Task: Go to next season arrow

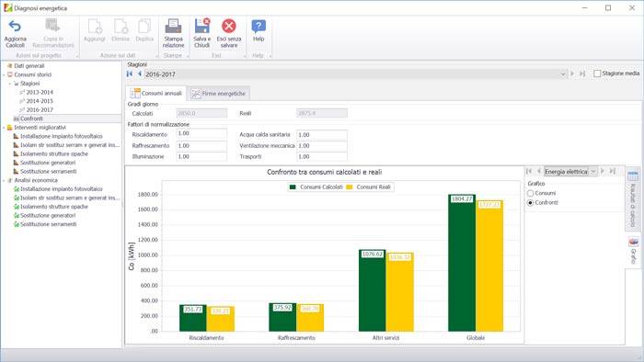Action: (x=572, y=74)
